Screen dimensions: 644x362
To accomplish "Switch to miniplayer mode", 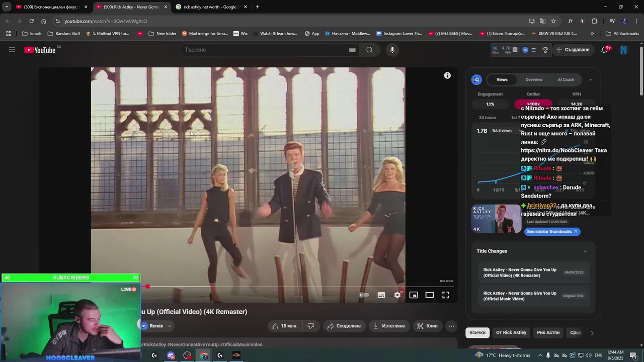I will (414, 295).
